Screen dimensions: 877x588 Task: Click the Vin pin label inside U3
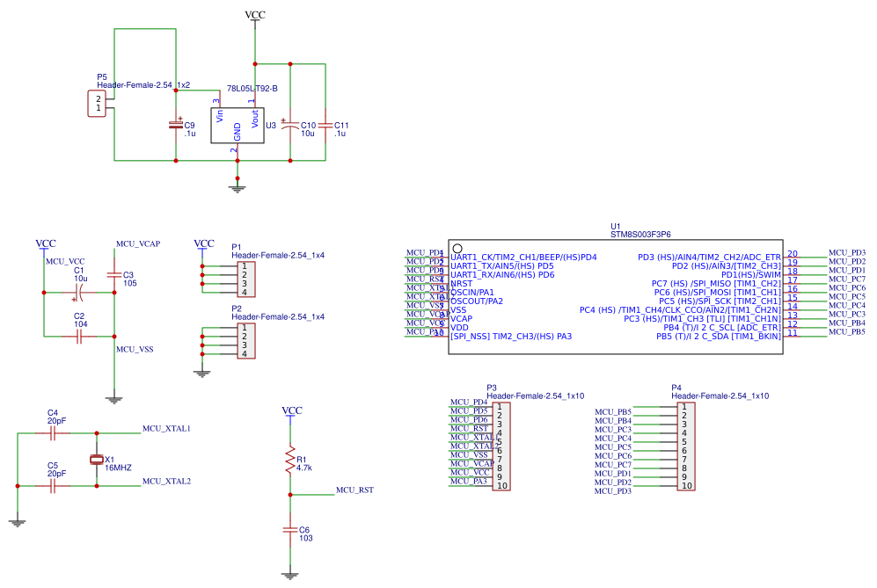tap(220, 116)
